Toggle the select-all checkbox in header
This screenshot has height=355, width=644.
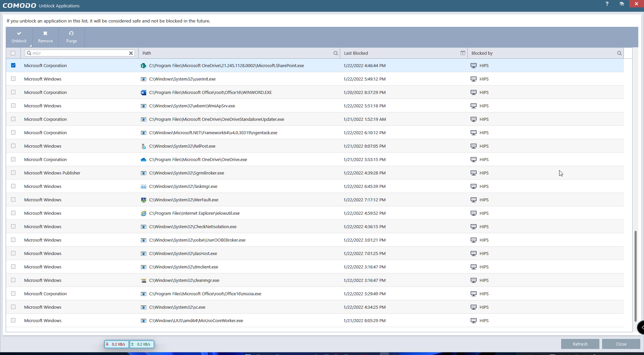[13, 53]
